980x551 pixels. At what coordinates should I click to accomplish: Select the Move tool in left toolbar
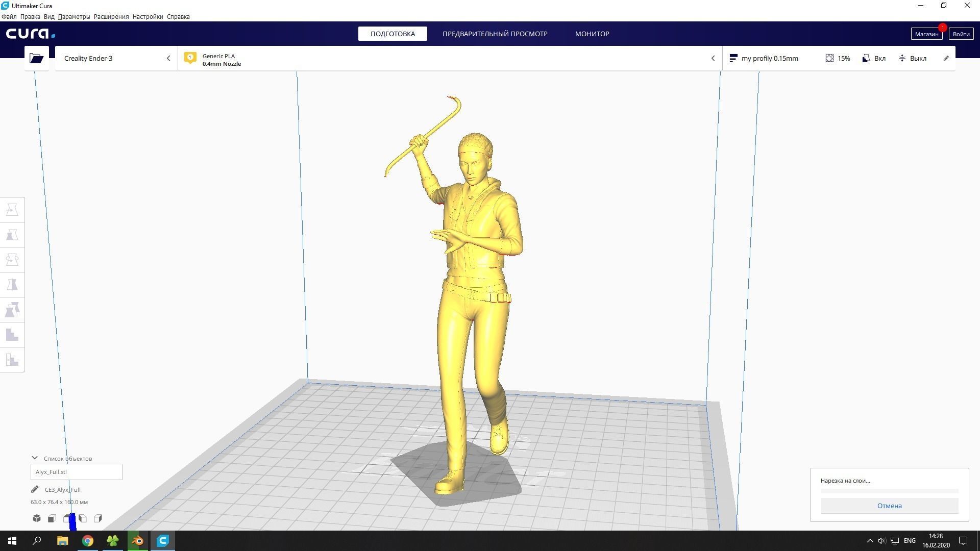12,210
